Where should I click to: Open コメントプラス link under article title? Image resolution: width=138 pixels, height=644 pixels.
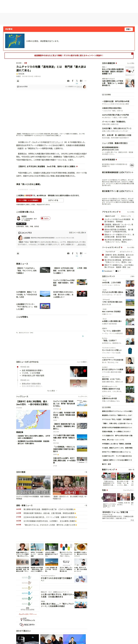click(x=22, y=87)
